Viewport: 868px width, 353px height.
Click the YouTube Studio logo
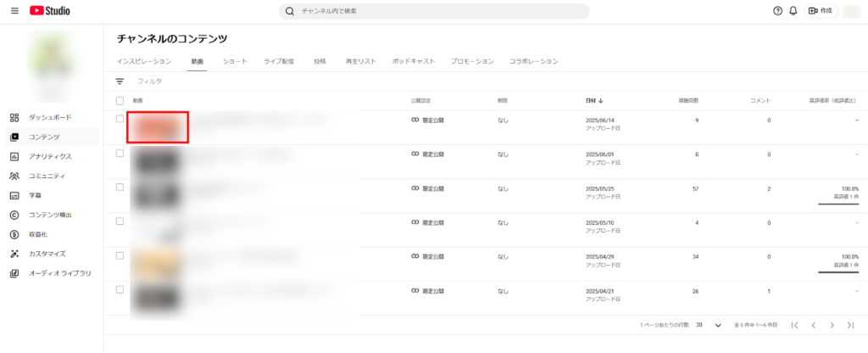[x=50, y=11]
